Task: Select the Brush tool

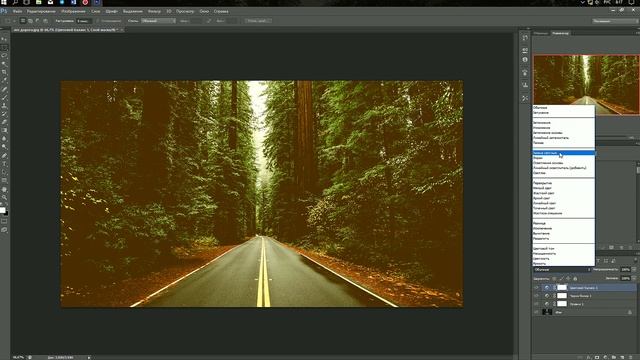Action: (x=4, y=97)
